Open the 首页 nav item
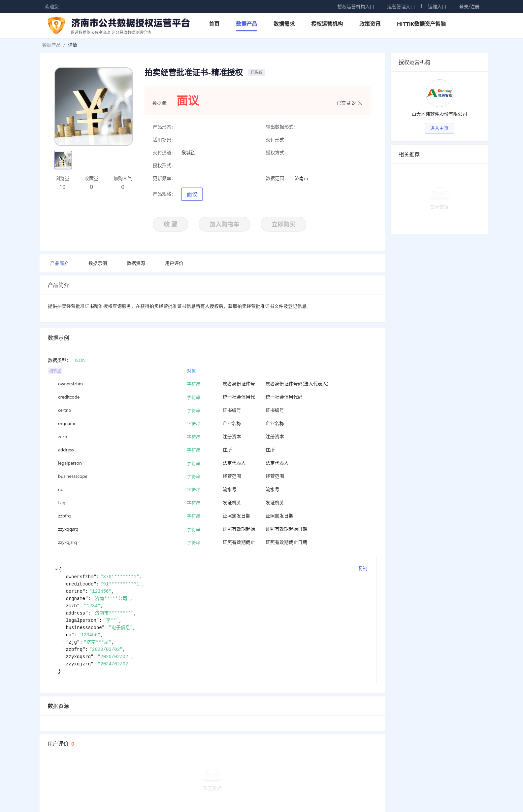Image resolution: width=523 pixels, height=812 pixels. point(214,24)
